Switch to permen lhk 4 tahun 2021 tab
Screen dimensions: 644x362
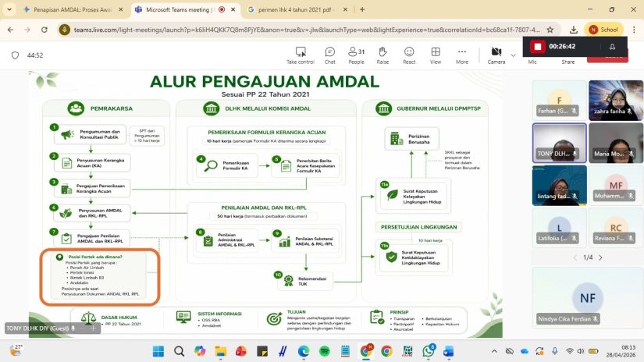click(297, 9)
